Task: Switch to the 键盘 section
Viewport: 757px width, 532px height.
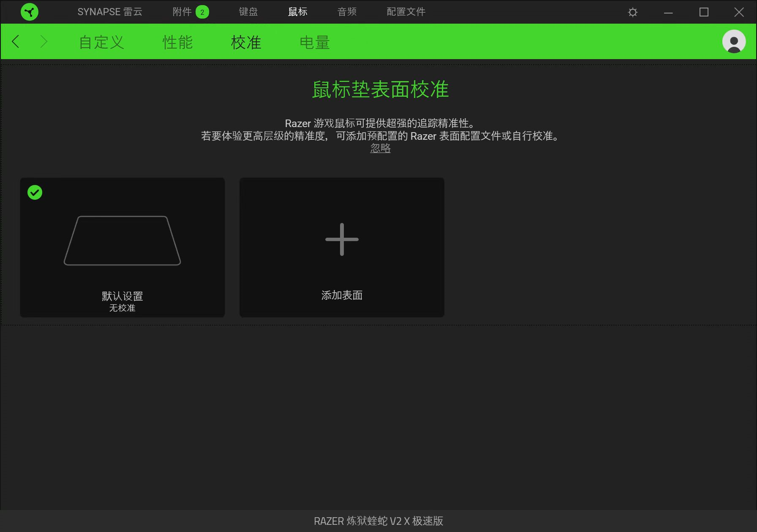Action: point(248,12)
